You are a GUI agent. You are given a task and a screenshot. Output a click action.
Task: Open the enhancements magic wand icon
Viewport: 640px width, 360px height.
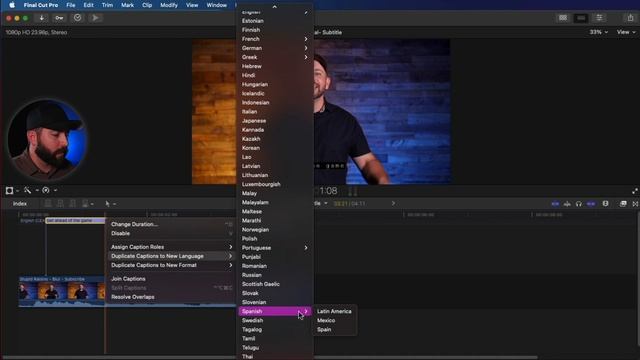27,190
